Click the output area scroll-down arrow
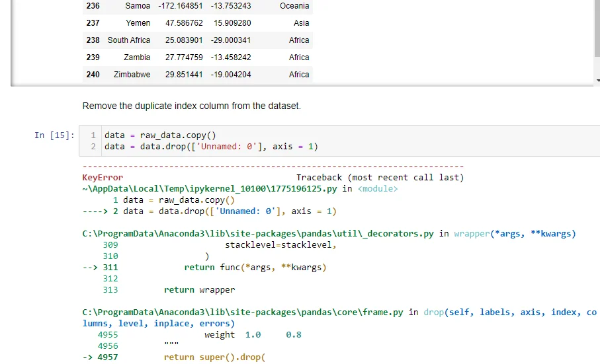The image size is (600, 364). (x=595, y=81)
